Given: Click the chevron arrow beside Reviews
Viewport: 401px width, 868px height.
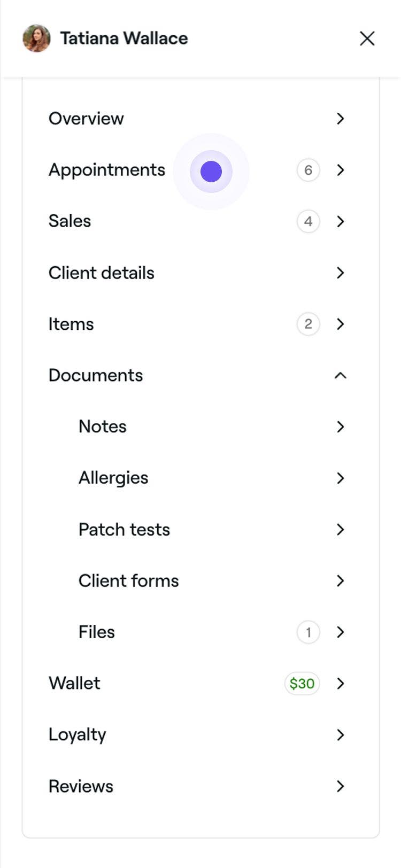Looking at the screenshot, I should click(x=341, y=786).
